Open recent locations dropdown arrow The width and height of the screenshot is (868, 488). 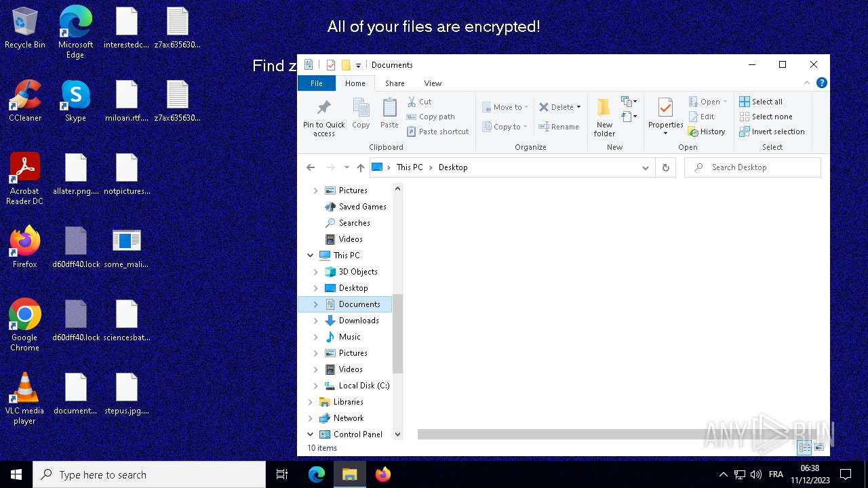coord(347,167)
